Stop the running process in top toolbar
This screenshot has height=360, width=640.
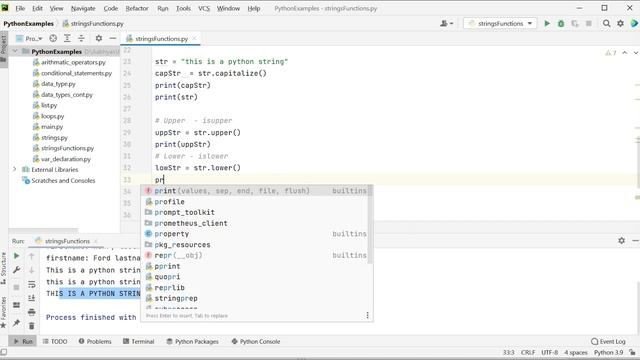(x=589, y=24)
